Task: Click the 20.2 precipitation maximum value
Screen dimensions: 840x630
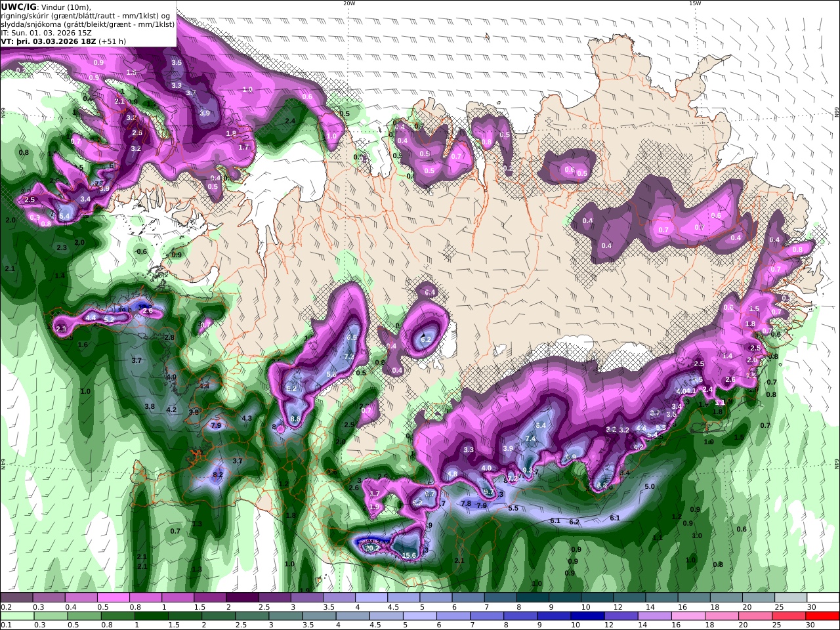Action: (371, 547)
